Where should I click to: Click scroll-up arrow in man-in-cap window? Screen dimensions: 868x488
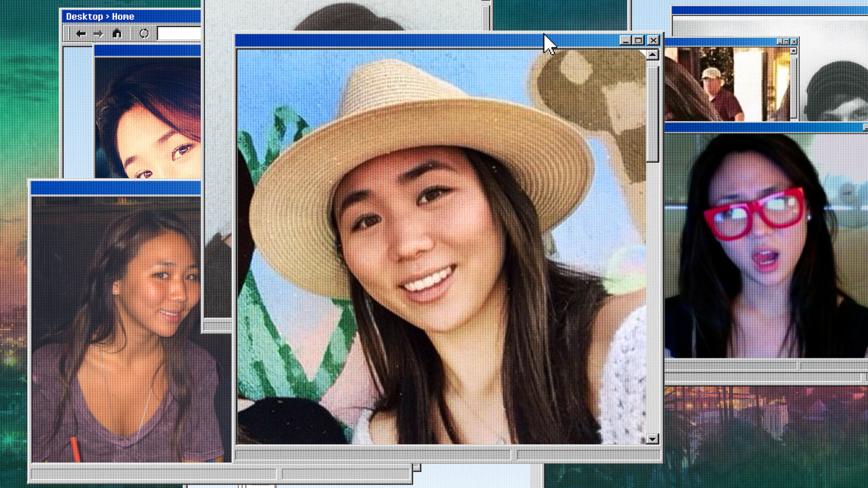[x=794, y=51]
